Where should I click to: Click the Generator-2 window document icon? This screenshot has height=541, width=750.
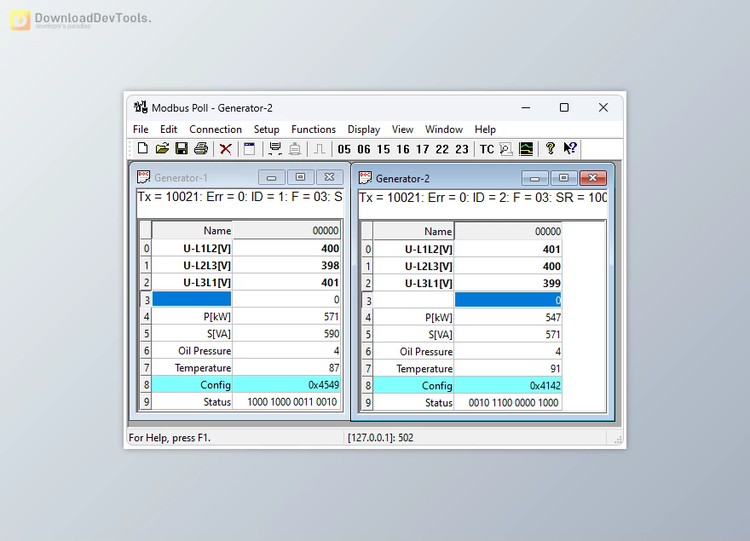[x=365, y=178]
